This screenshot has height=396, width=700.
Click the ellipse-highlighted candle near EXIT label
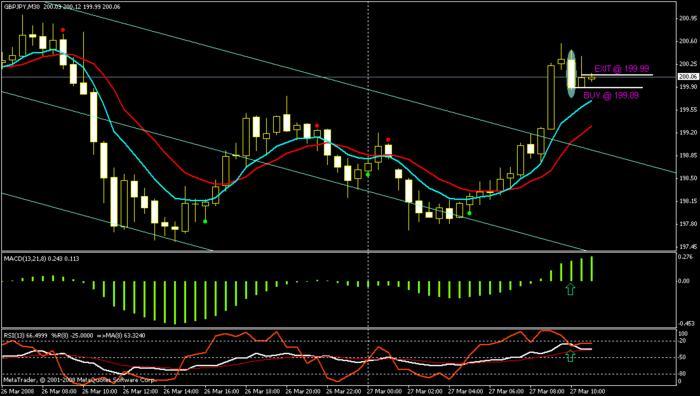571,74
